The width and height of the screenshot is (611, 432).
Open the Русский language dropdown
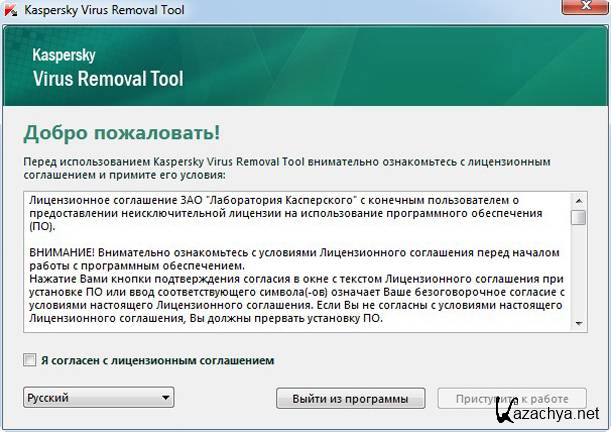pyautogui.click(x=97, y=398)
